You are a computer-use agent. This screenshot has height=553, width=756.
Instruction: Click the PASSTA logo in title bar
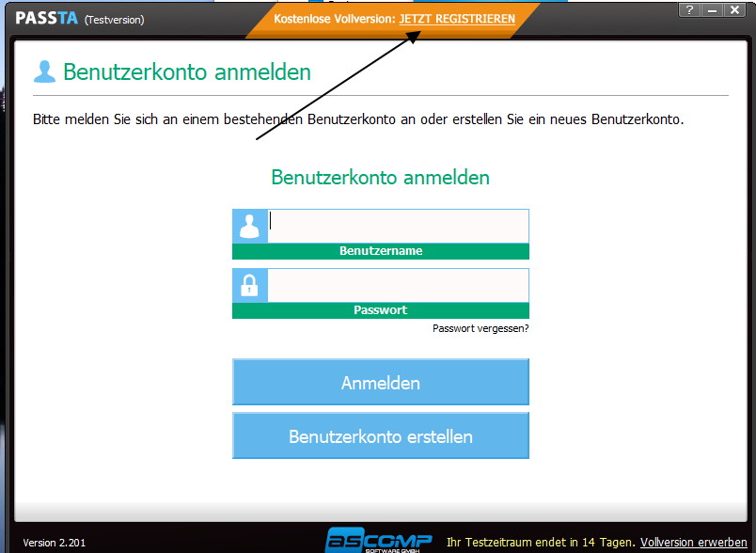pyautogui.click(x=47, y=18)
